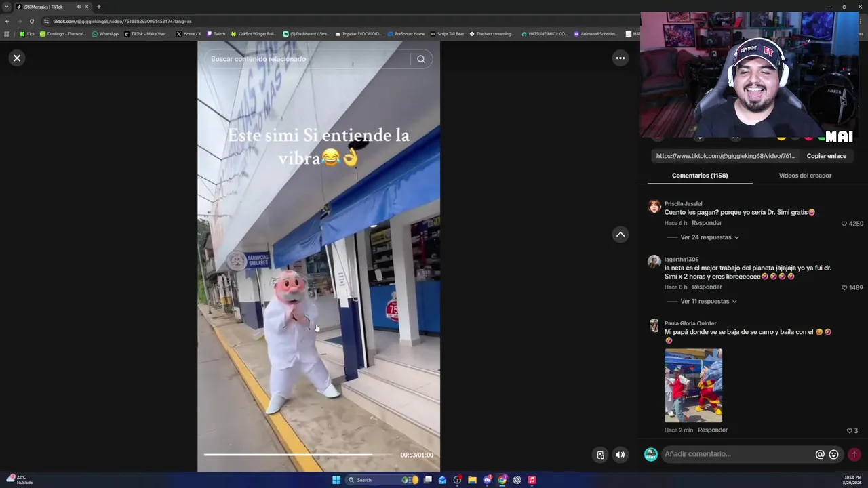Open the three-dots more options menu
The image size is (868, 488).
pos(620,58)
